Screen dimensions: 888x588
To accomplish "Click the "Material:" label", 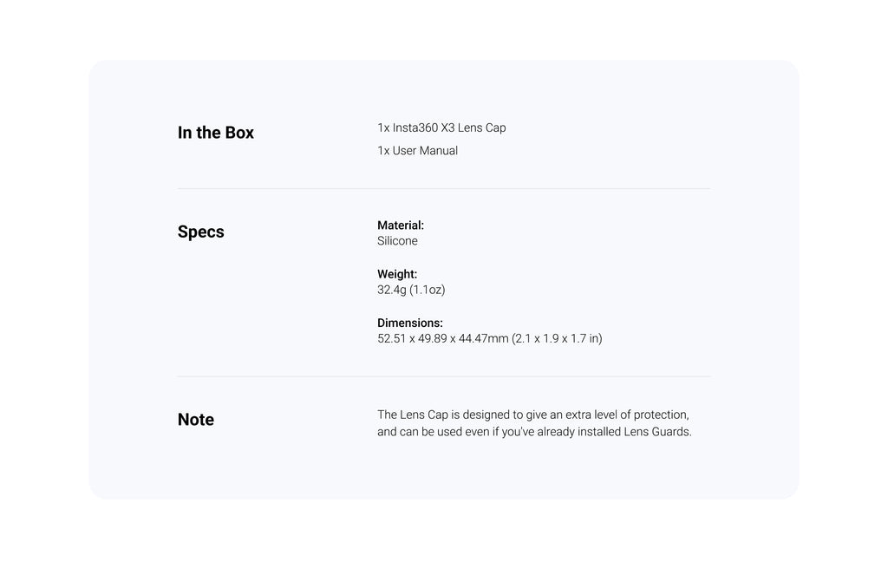I will click(401, 225).
